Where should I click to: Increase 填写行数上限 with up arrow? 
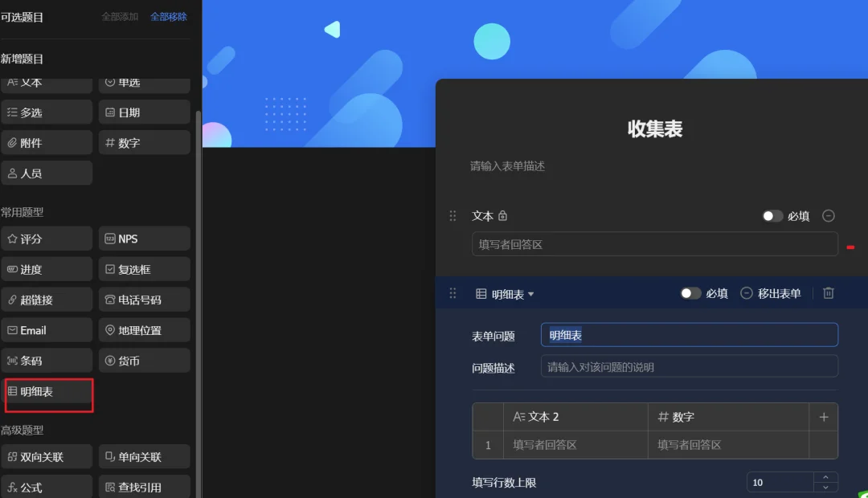[825, 477]
